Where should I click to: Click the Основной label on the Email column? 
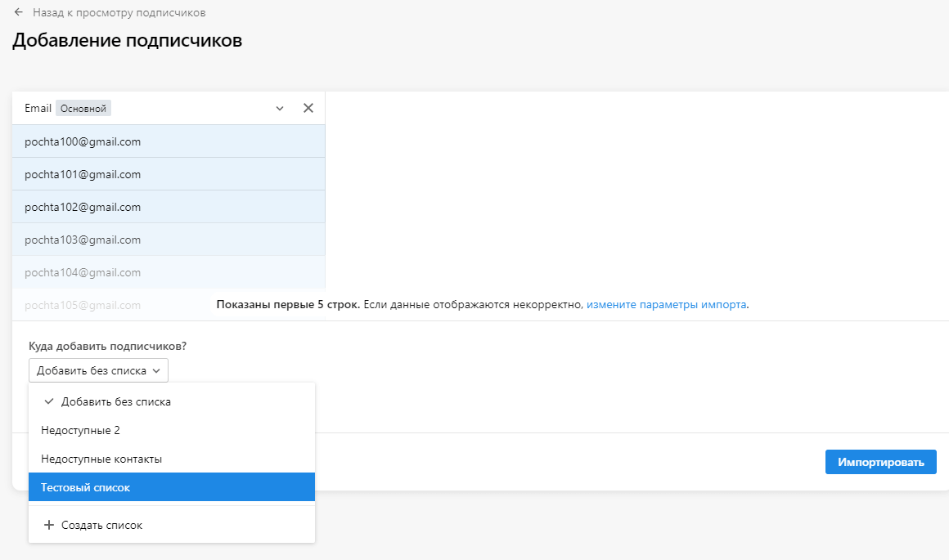coord(83,107)
